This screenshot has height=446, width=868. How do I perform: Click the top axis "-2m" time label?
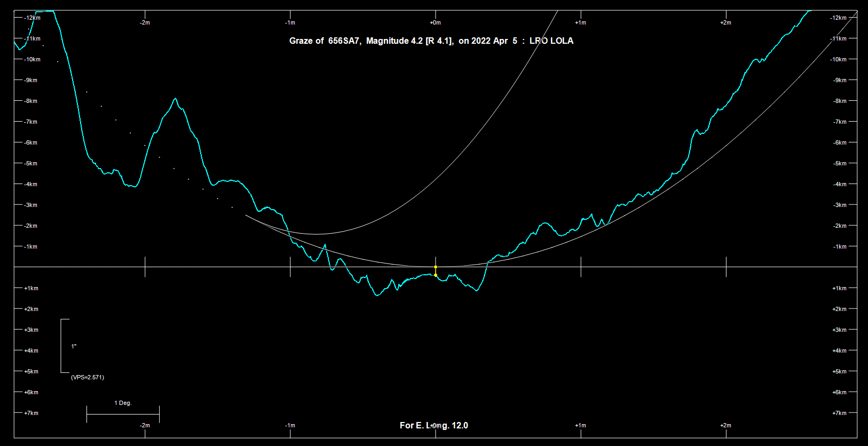[145, 22]
